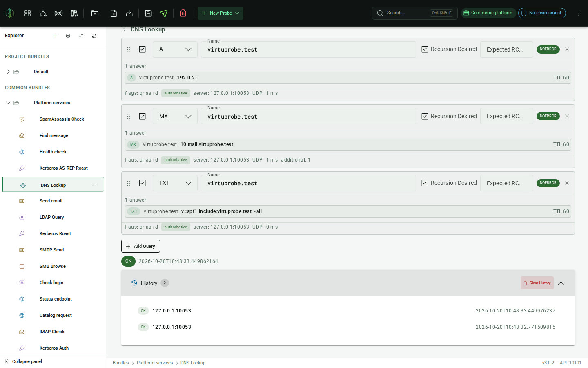Click the new folder icon in toolbar
This screenshot has width=588, height=368.
click(x=95, y=13)
